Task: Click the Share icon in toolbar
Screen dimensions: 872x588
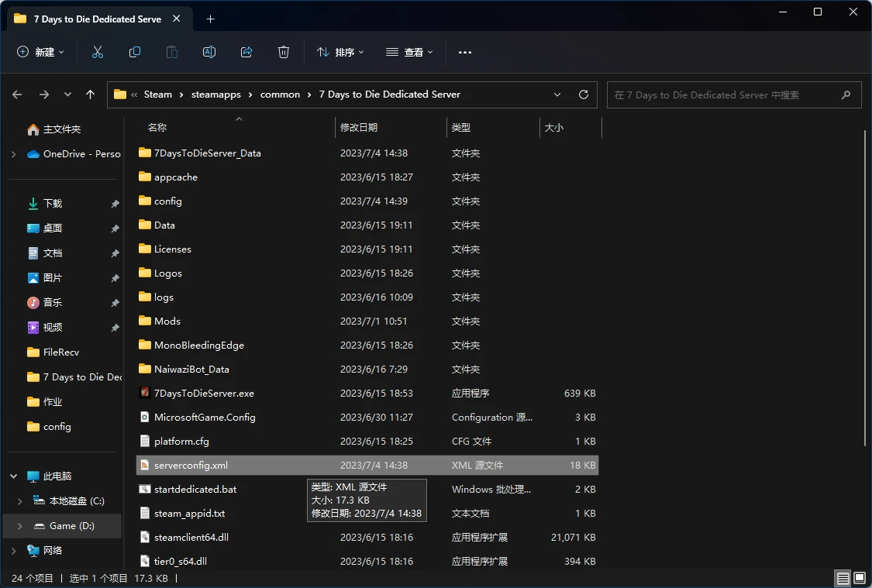Action: click(x=246, y=52)
